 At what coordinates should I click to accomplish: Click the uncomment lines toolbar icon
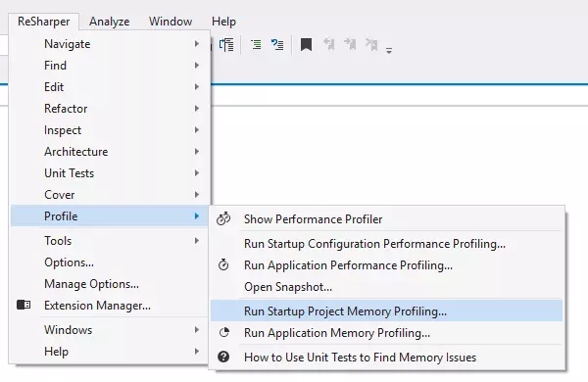(x=277, y=45)
